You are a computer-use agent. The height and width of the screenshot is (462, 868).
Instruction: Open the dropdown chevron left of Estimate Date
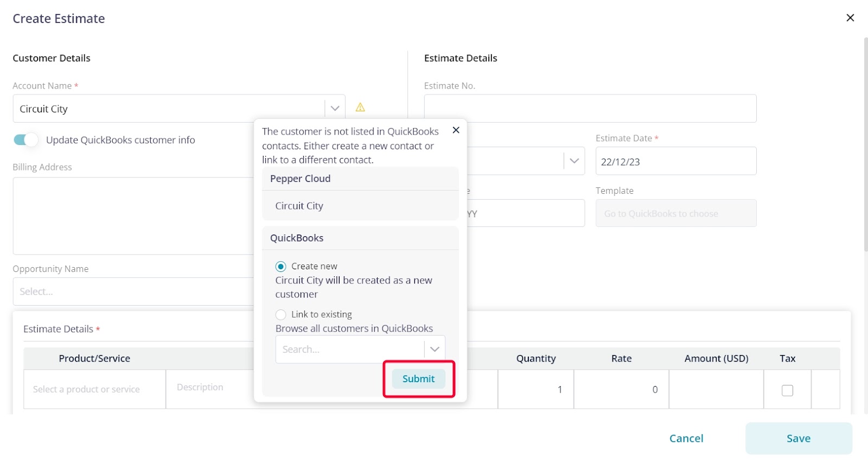pos(574,161)
